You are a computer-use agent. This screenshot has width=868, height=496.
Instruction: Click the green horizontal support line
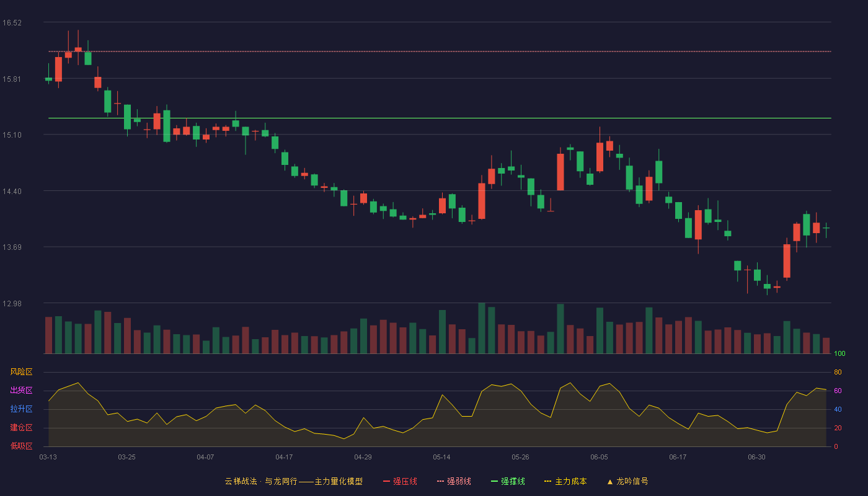440,118
